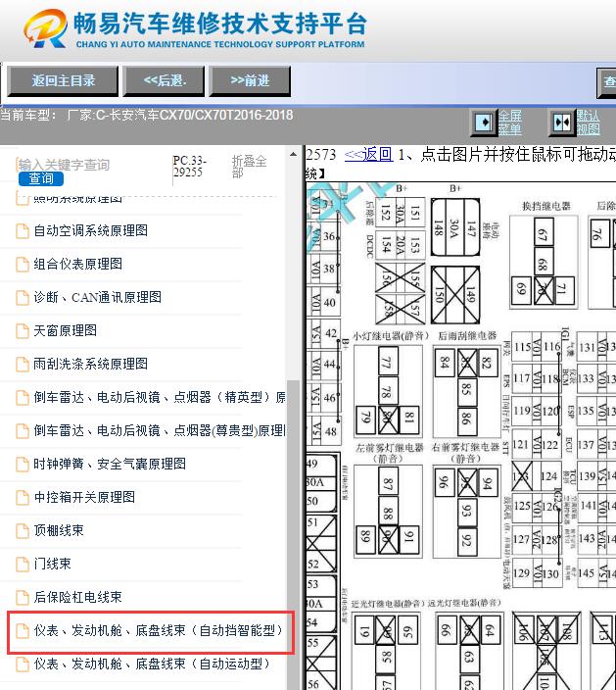Open 仪表、发动机舱、底盘线束（自动挡智能型）
This screenshot has height=690, width=616.
(x=159, y=630)
